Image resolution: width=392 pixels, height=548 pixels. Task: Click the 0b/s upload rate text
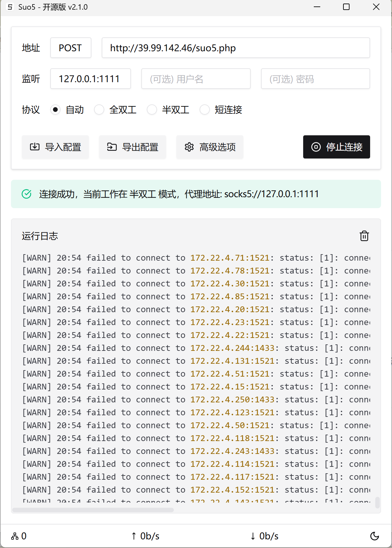(150, 536)
